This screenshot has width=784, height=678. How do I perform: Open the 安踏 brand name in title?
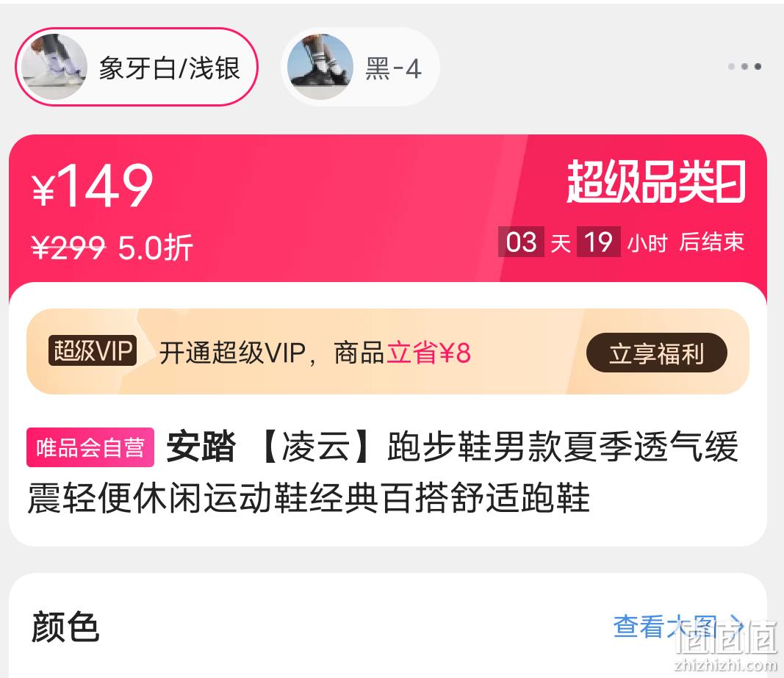click(201, 447)
